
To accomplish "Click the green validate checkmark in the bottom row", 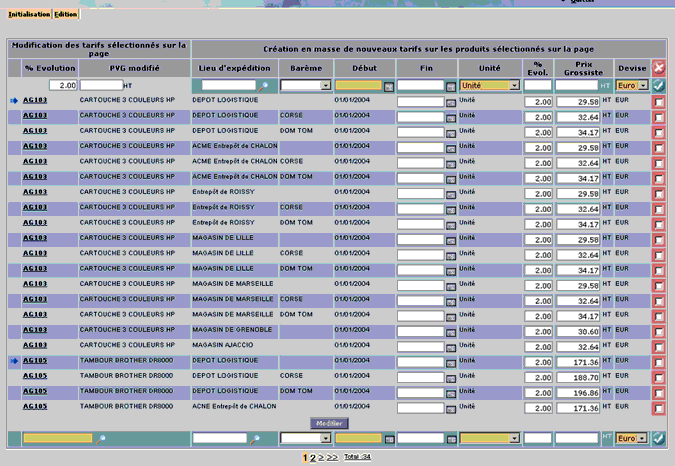I will click(659, 438).
